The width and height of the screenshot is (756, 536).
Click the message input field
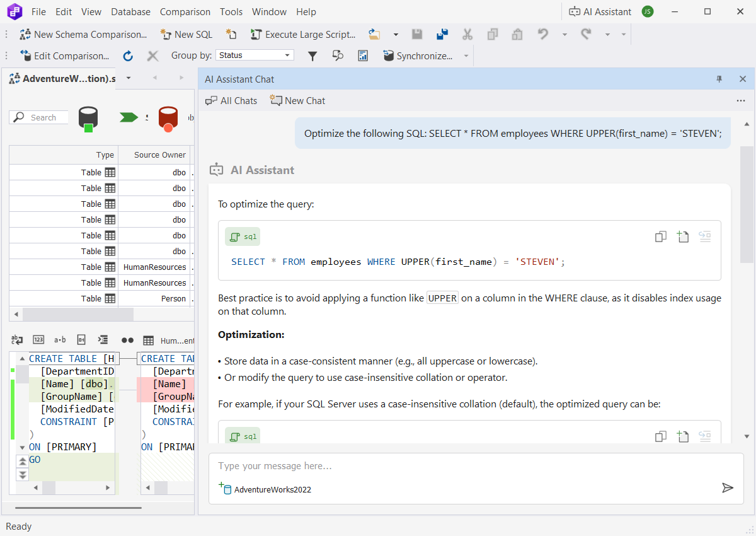tap(476, 466)
